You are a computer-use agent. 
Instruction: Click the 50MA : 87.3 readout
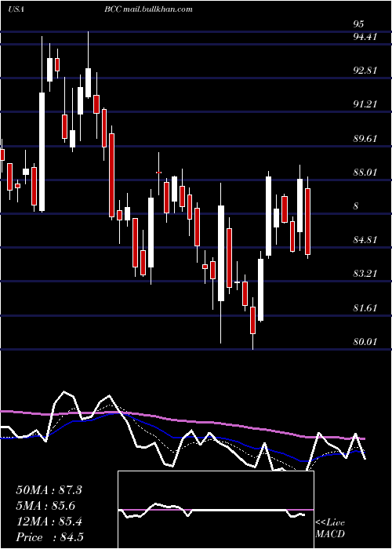[x=49, y=489]
